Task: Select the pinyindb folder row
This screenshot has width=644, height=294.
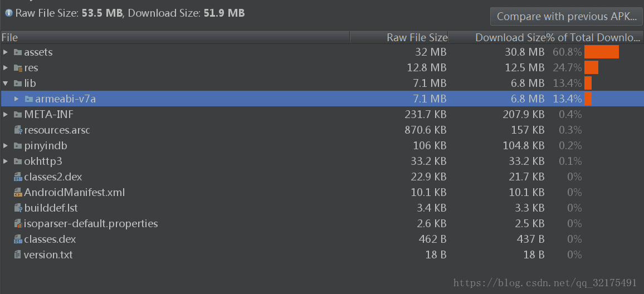Action: pyautogui.click(x=322, y=146)
